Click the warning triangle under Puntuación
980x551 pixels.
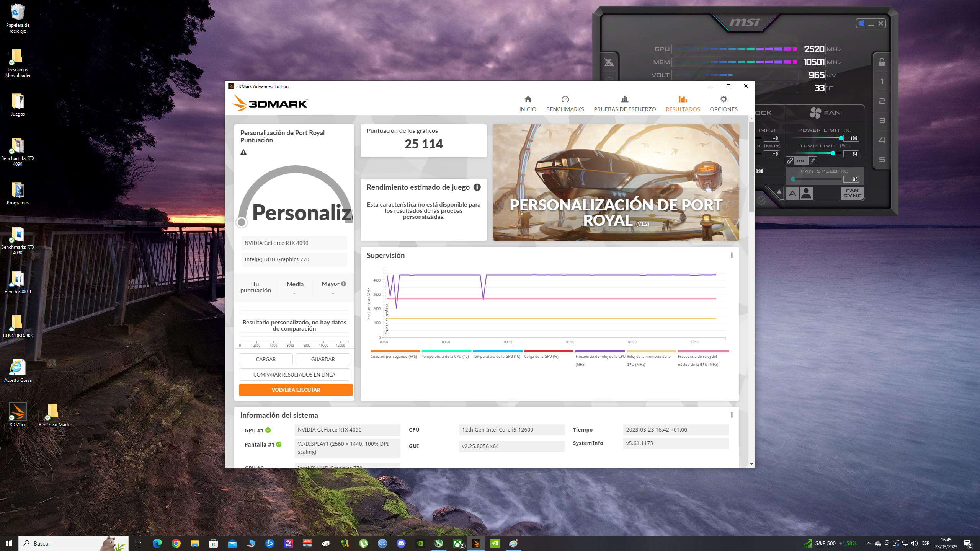click(243, 152)
